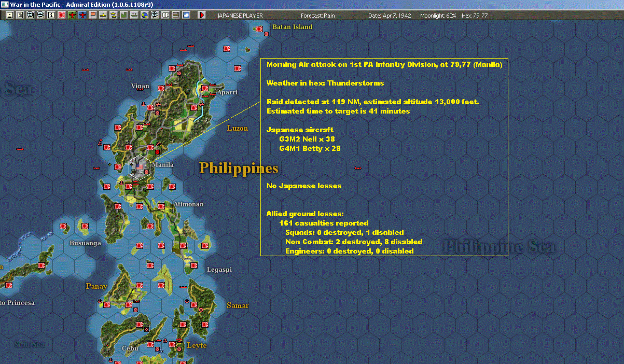
Task: Click the Atimonan map label
Action: point(189,204)
